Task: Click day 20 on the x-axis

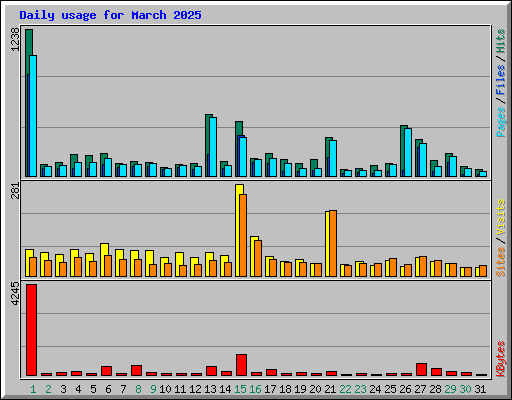Action: click(315, 389)
